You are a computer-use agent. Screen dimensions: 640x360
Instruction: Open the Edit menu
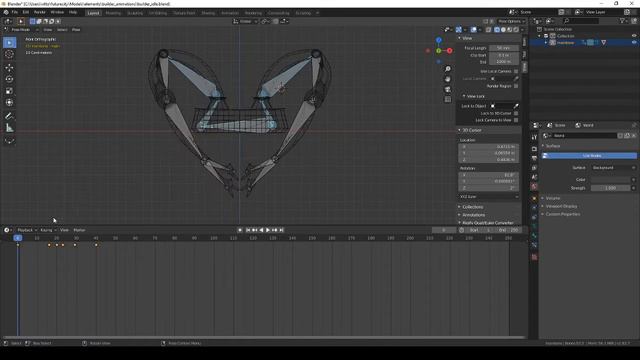(26, 12)
